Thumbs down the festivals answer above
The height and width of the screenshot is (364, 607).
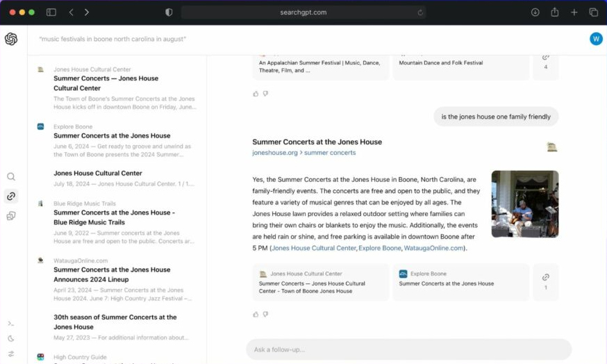tap(265, 94)
